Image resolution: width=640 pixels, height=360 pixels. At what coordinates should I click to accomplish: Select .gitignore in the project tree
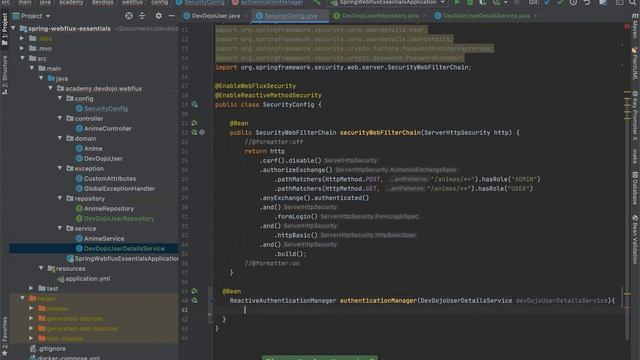pos(52,349)
